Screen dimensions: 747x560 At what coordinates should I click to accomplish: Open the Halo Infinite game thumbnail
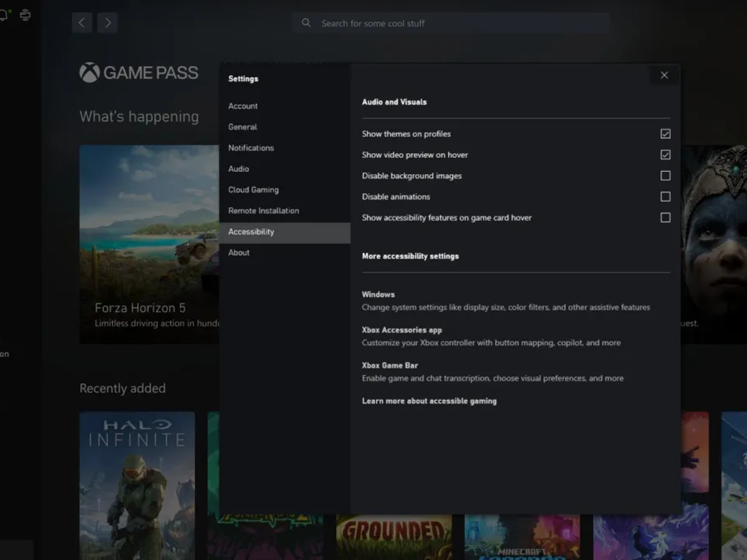point(136,485)
